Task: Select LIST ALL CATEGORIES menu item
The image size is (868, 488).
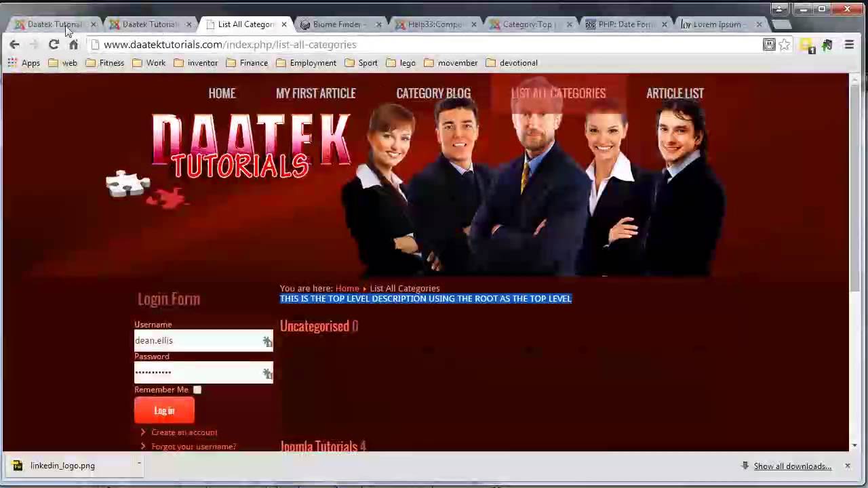Action: tap(558, 94)
